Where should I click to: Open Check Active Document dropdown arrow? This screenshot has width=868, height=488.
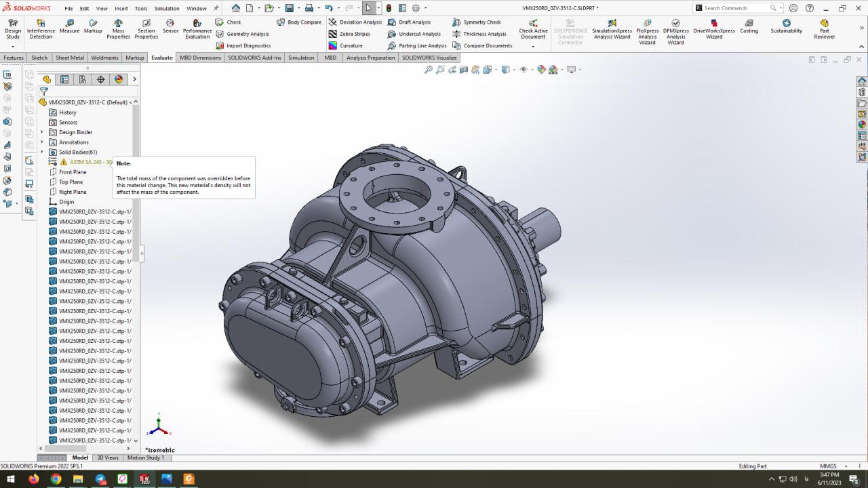533,46
